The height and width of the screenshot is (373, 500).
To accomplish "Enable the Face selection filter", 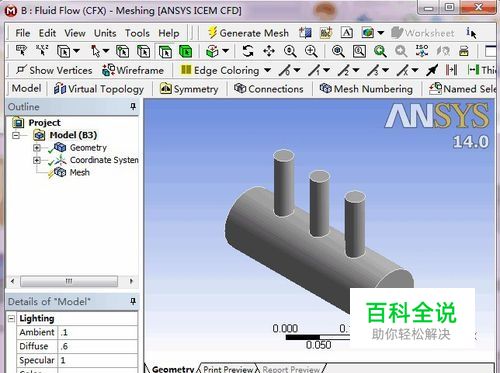I will pos(165,52).
